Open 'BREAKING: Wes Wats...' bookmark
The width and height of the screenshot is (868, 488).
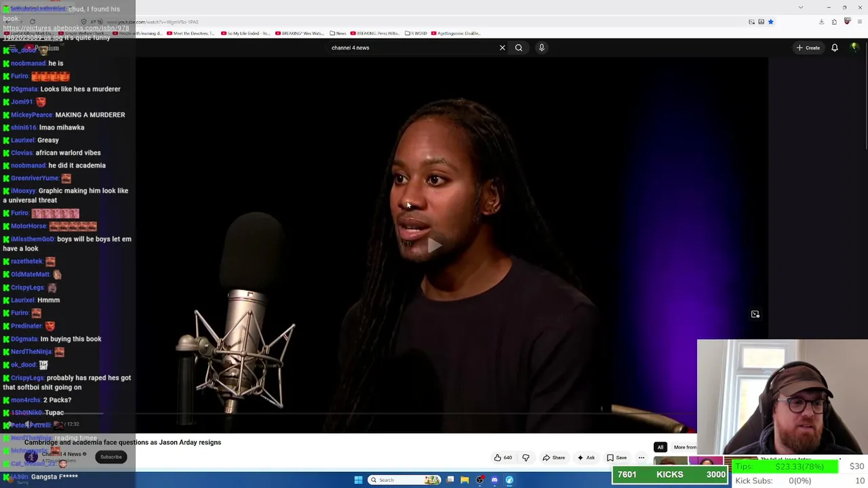tap(300, 33)
